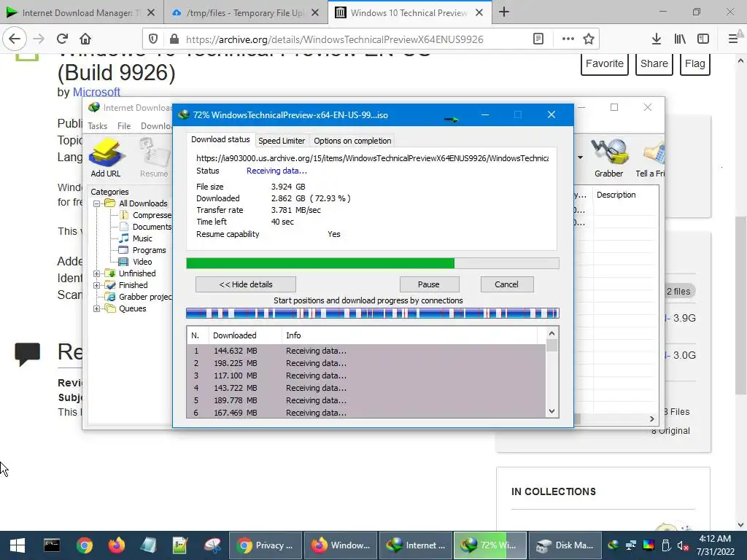
Task: Open Disk Management taskbar window
Action: 565,545
